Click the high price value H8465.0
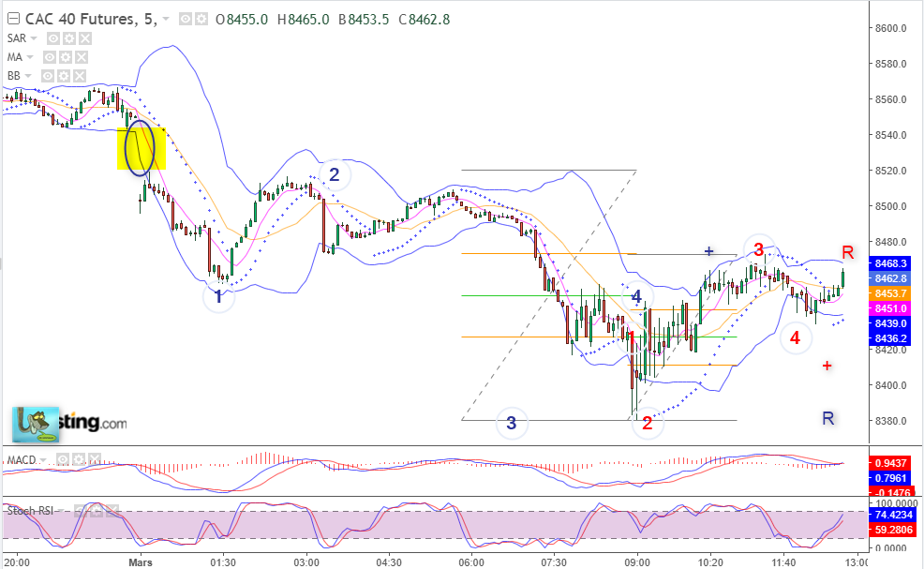 point(304,20)
